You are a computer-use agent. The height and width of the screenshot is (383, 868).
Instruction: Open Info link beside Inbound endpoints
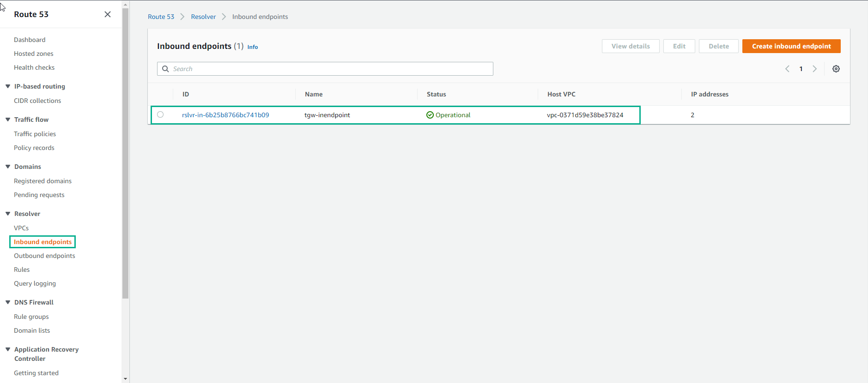pyautogui.click(x=253, y=47)
